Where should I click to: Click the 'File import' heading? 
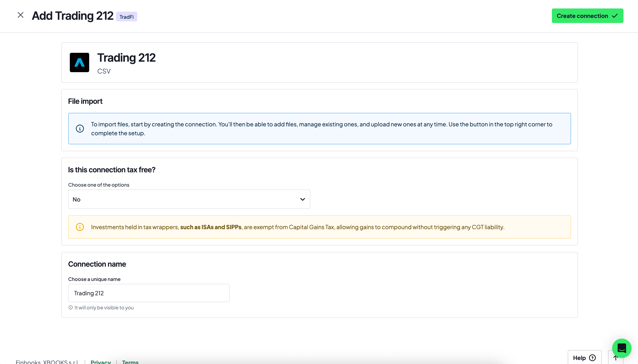point(85,101)
